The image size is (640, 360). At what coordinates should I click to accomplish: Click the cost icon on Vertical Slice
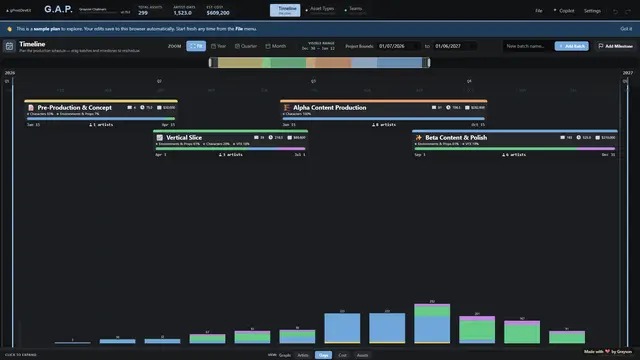[x=289, y=138]
